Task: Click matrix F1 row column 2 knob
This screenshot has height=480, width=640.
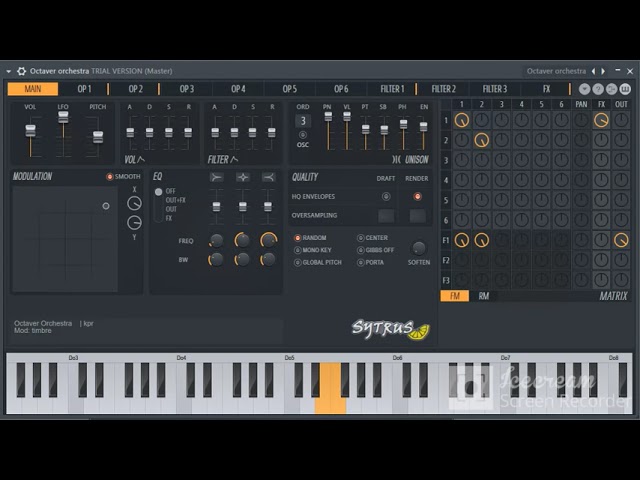Action: coord(482,240)
